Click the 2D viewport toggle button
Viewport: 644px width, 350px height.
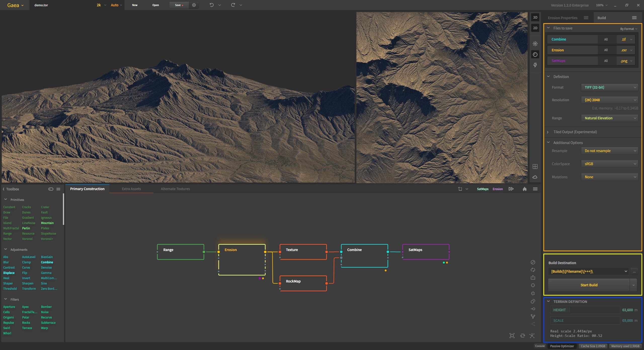pyautogui.click(x=535, y=28)
